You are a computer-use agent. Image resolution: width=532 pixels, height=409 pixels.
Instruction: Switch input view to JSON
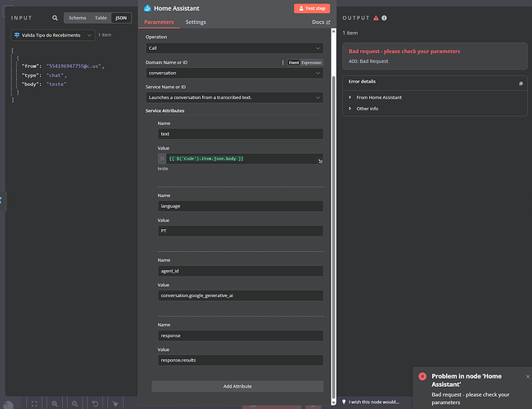(x=121, y=18)
